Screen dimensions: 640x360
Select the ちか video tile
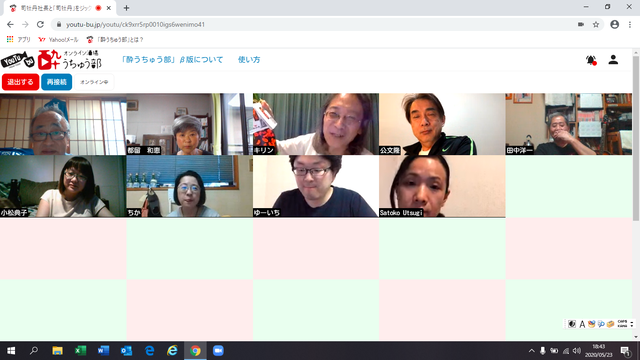pyautogui.click(x=189, y=186)
